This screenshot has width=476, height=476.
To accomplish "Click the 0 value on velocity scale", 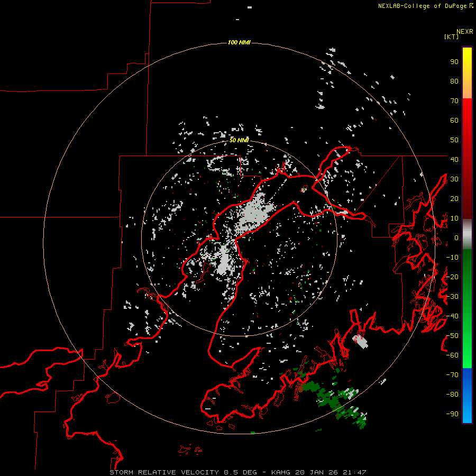I will click(456, 237).
